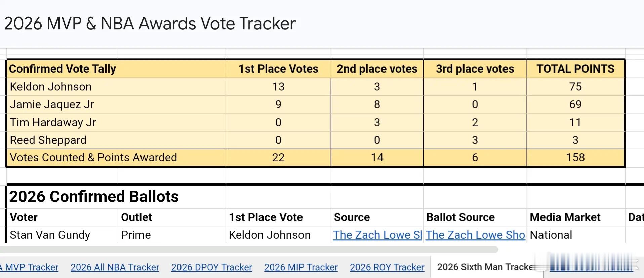Select the Keldon Johnson name cell in the vote tally
Screen dimensions: 644x278
tap(50, 87)
